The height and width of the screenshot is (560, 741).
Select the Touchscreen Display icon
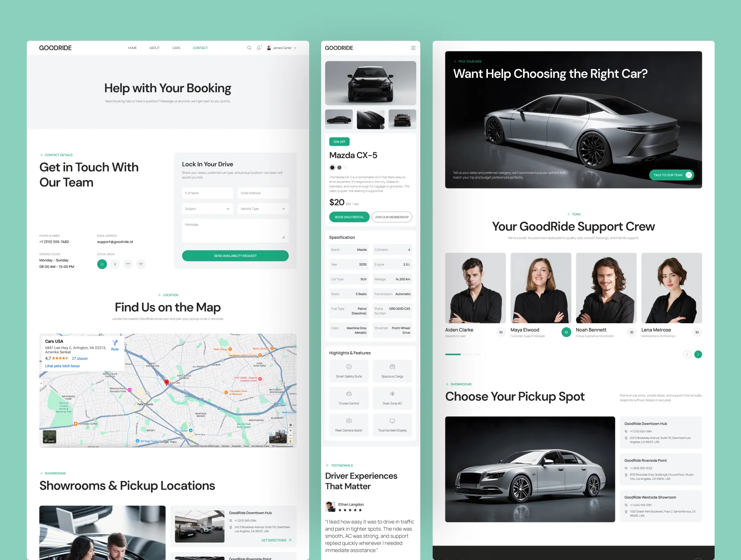(392, 421)
